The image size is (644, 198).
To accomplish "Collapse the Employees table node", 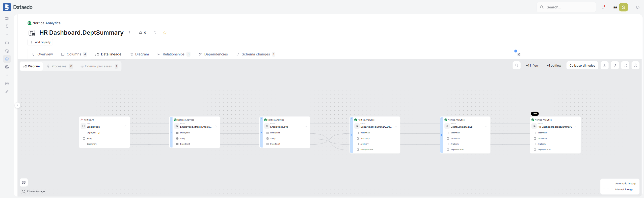I will coord(126,126).
